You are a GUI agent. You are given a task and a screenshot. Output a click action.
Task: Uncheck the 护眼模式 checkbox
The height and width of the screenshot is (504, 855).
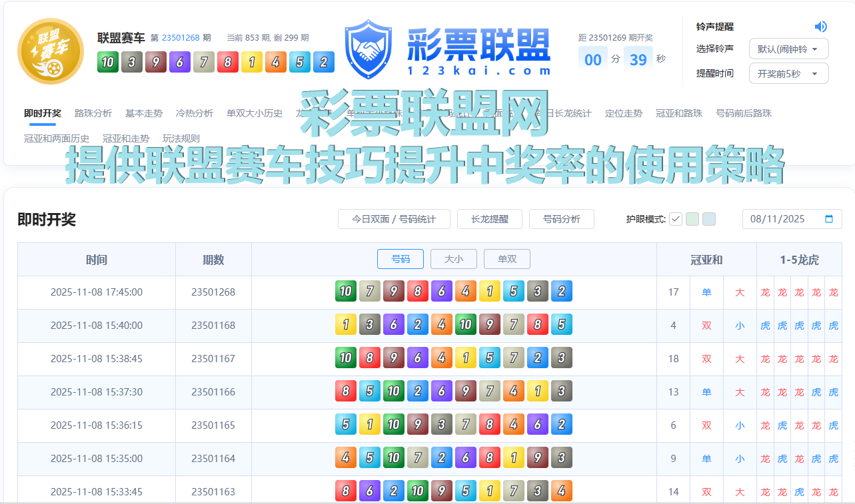pos(675,218)
